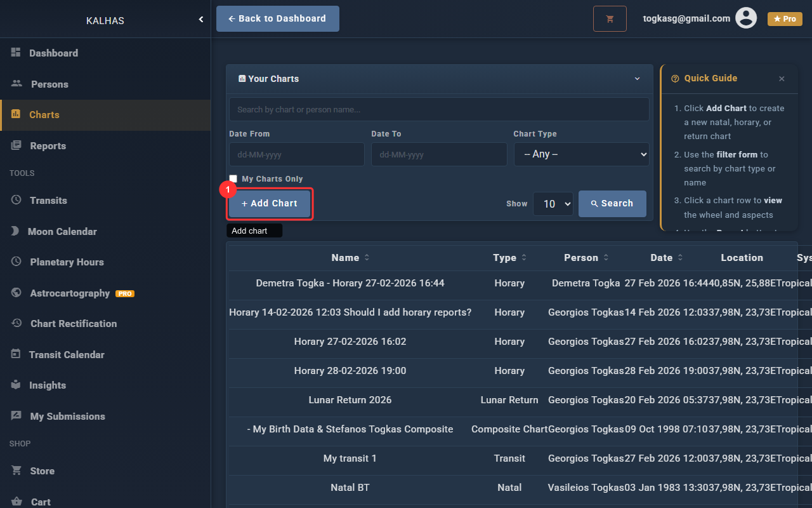The width and height of the screenshot is (812, 508).
Task: Go to Transit Calendar in sidebar
Action: pos(67,354)
